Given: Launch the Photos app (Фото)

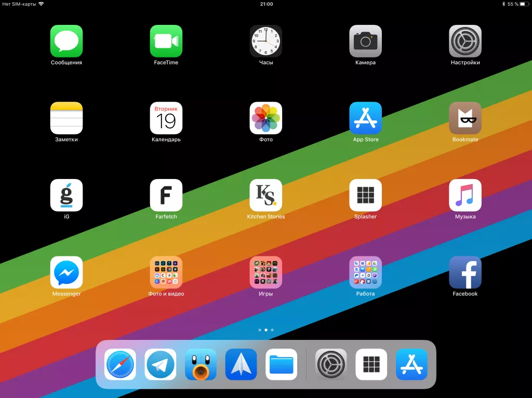Looking at the screenshot, I should point(265,118).
